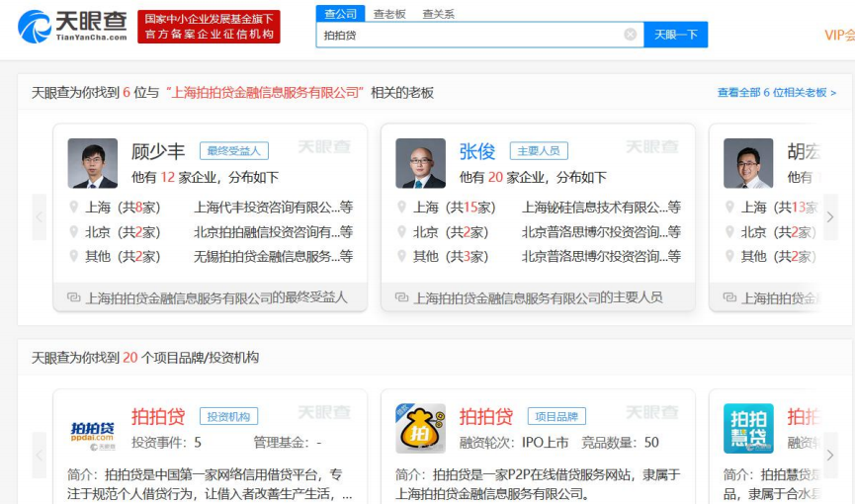Image resolution: width=855 pixels, height=504 pixels.
Task: Open 顾少丰's profile photo
Action: pyautogui.click(x=92, y=163)
